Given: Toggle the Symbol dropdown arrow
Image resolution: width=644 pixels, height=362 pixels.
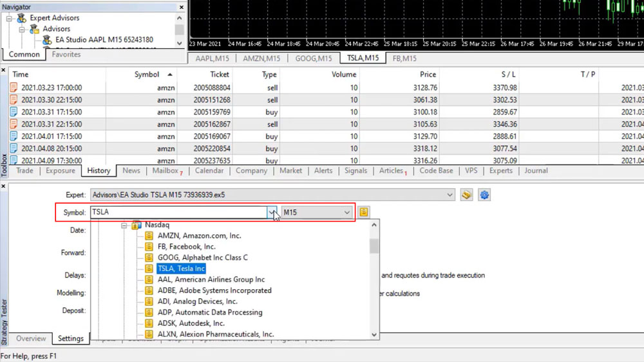Looking at the screenshot, I should [x=272, y=213].
